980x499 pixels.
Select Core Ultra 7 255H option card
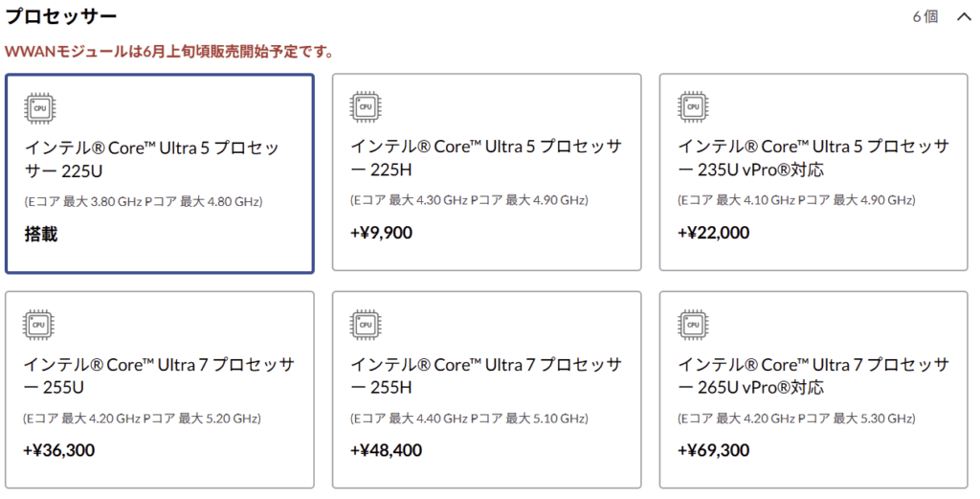pos(486,390)
